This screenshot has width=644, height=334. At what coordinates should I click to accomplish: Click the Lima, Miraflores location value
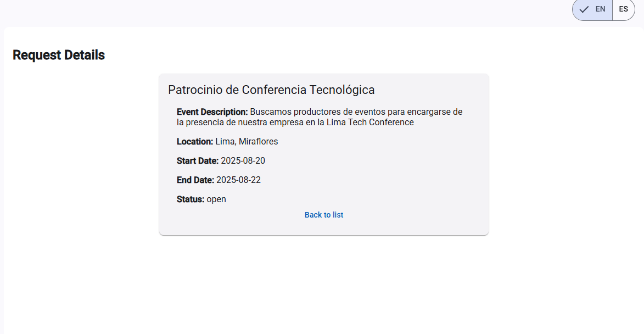pos(247,141)
